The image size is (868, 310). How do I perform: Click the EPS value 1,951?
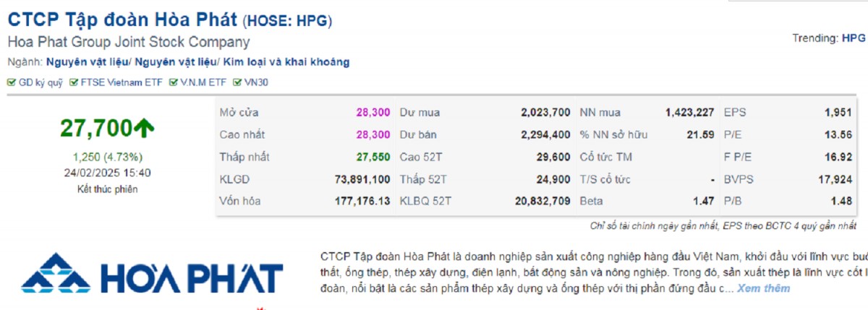838,113
